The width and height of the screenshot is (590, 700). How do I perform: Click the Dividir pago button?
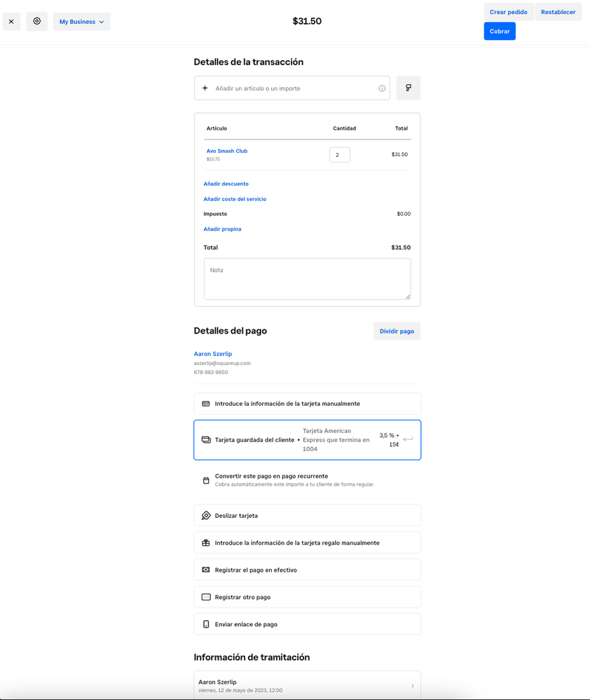point(397,331)
